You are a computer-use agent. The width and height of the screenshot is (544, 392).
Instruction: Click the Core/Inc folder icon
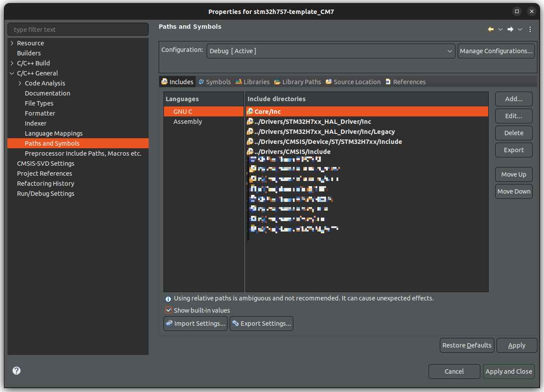(250, 112)
